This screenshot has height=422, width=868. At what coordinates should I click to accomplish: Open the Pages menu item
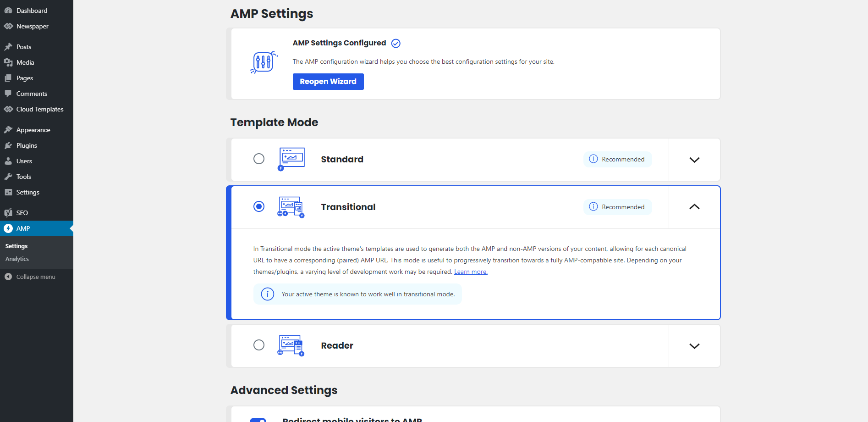point(37,78)
